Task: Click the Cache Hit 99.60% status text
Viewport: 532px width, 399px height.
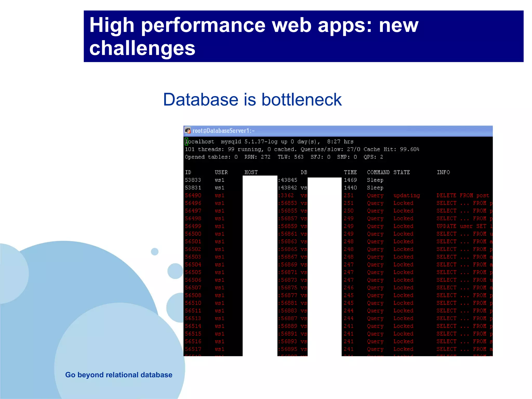Action: 391,149
